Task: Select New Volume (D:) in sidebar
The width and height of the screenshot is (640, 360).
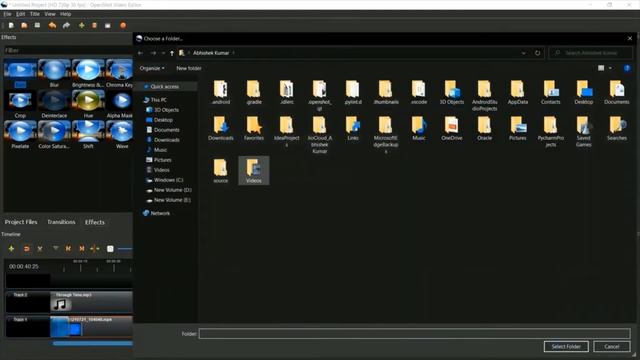Action: click(172, 190)
